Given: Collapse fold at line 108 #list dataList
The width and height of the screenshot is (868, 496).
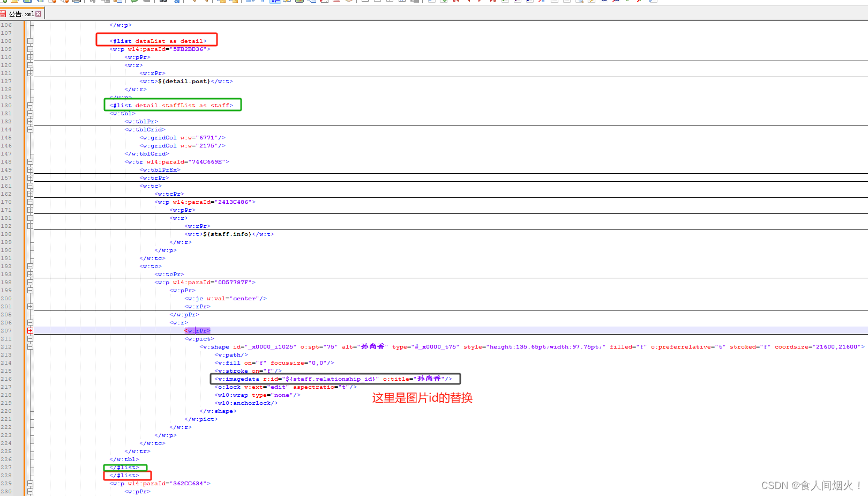Looking at the screenshot, I should (x=30, y=41).
